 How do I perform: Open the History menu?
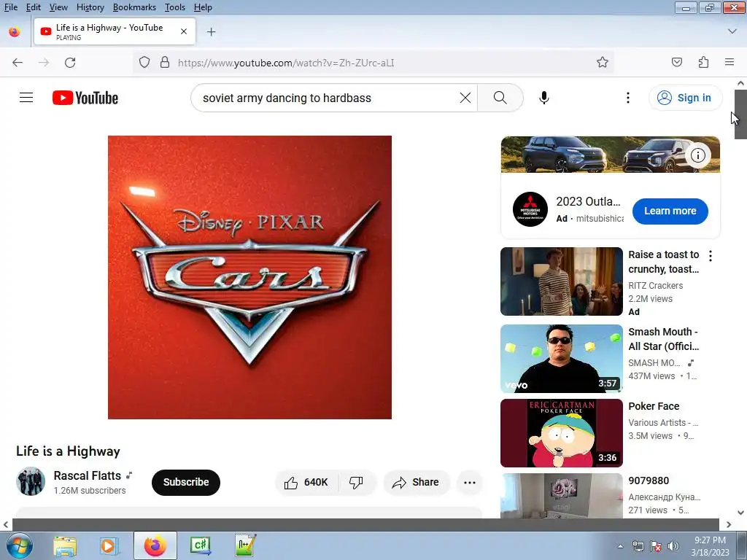(90, 7)
